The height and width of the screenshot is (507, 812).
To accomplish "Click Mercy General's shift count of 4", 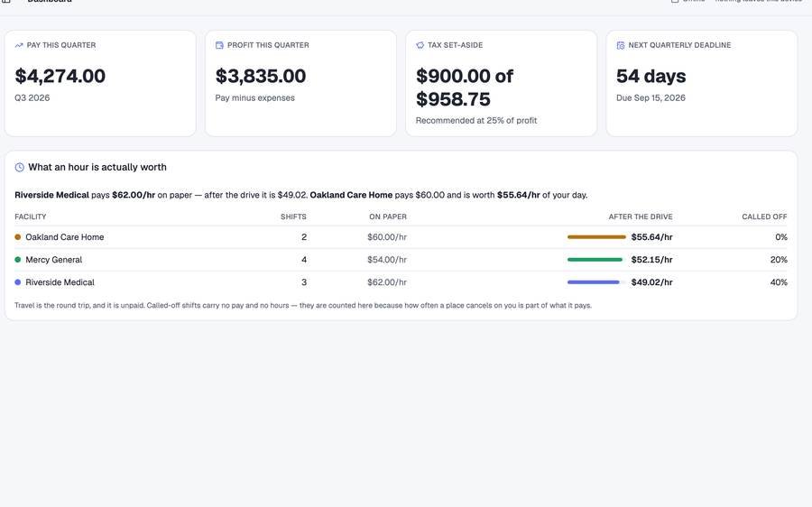I will click(x=304, y=260).
